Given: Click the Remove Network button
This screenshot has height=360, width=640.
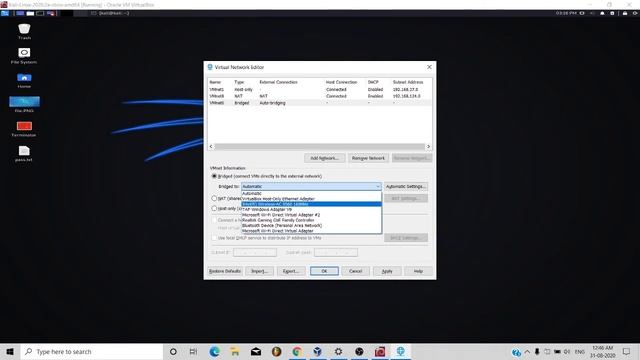Looking at the screenshot, I should (368, 158).
